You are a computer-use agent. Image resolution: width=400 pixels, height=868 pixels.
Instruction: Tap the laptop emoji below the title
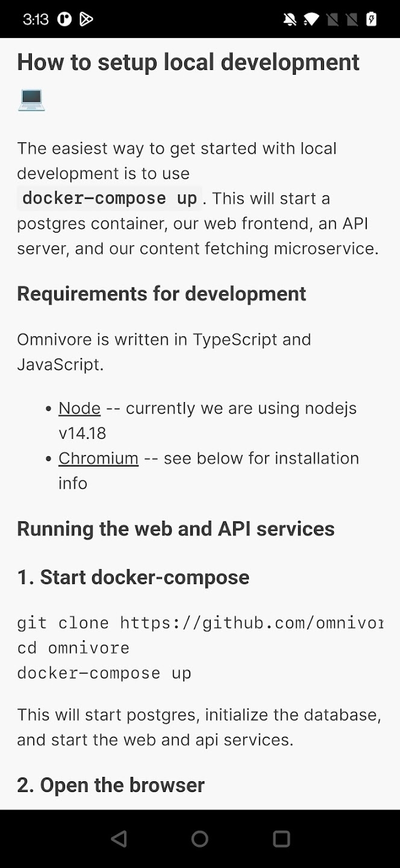tap(31, 98)
